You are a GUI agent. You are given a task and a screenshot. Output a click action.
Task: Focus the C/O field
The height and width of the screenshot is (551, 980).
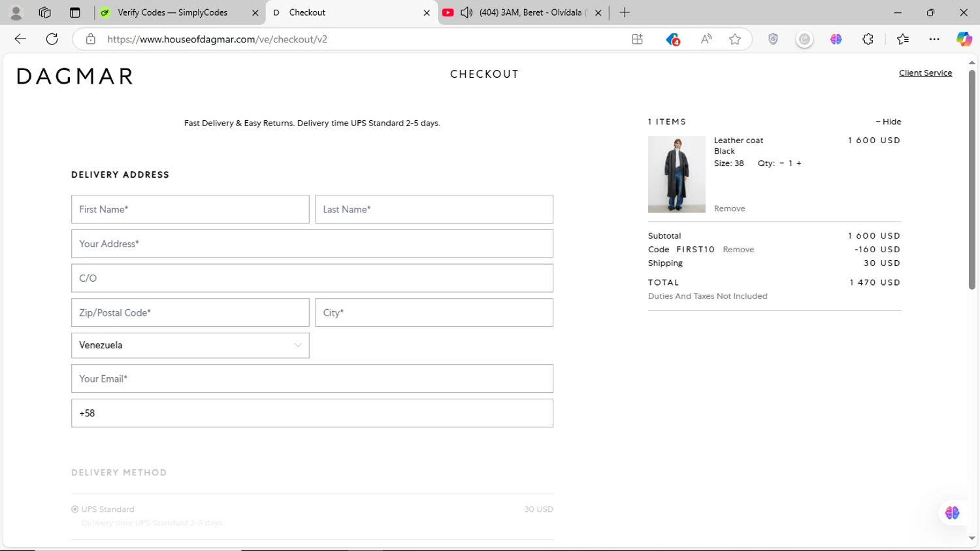[312, 278]
